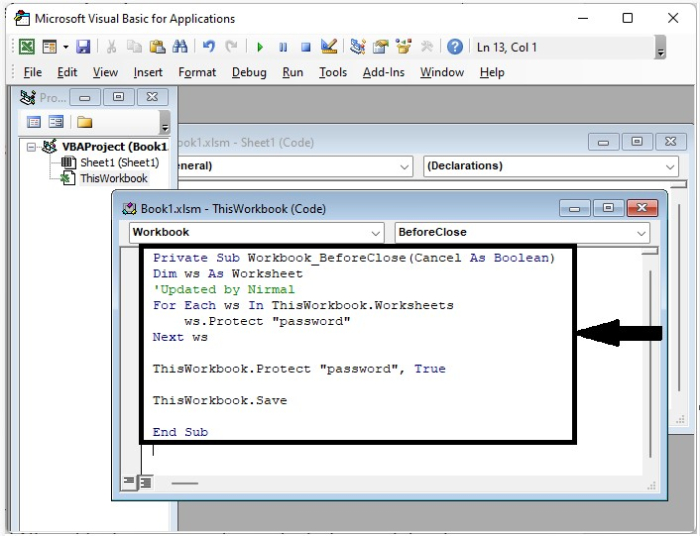Viewport: 700px width, 536px height.
Task: Restore the Project panel window button
Action: [x=118, y=97]
